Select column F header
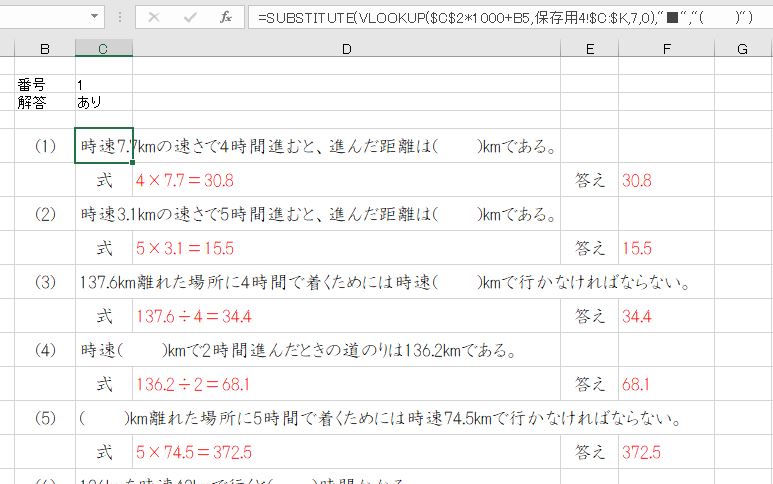The width and height of the screenshot is (773, 484). pyautogui.click(x=667, y=49)
